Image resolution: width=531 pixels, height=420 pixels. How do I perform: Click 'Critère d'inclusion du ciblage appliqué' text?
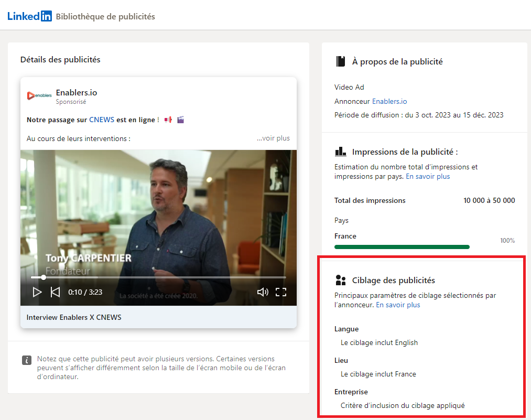403,405
